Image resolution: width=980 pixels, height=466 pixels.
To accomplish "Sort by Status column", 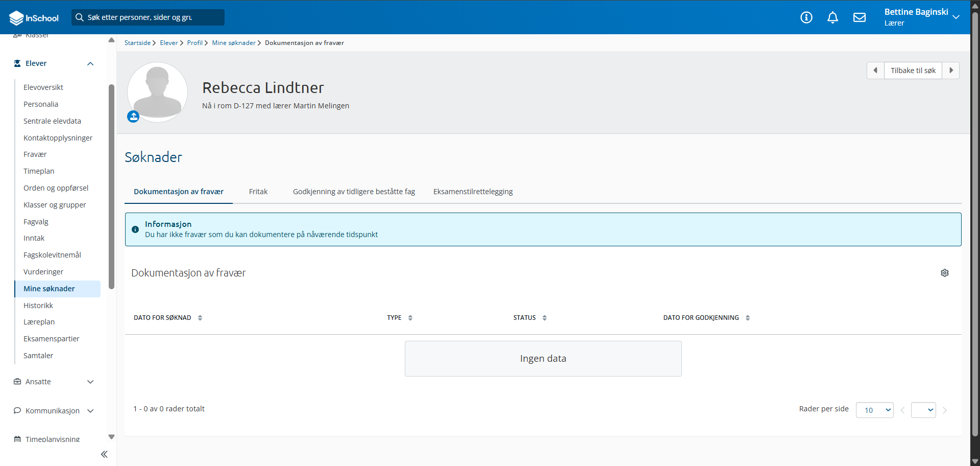I will click(545, 318).
